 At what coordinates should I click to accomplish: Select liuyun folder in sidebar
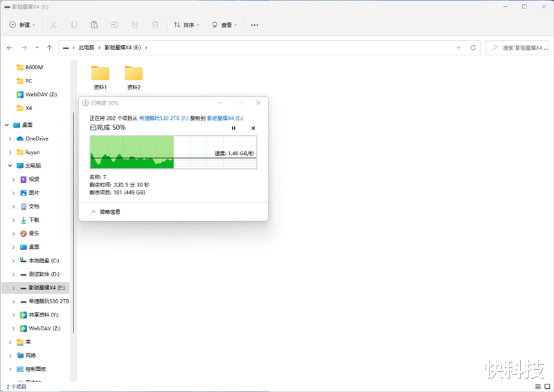tap(28, 152)
